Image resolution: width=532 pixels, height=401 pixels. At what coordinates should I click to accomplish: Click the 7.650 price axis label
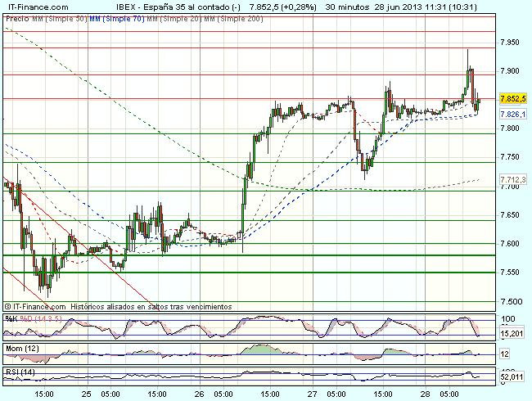(x=510, y=214)
